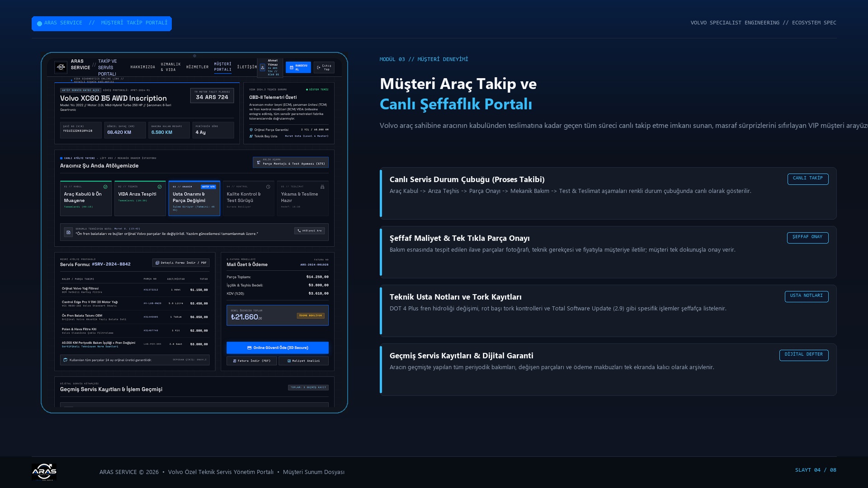Screen dimensions: 868x488
Task: Download the detailed form with Detaylı Formu İndir / PDF
Action: pyautogui.click(x=181, y=263)
